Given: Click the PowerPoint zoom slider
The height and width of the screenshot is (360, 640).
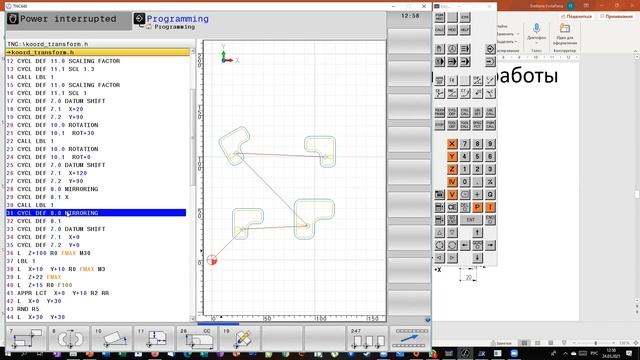Looking at the screenshot, I should [x=596, y=343].
